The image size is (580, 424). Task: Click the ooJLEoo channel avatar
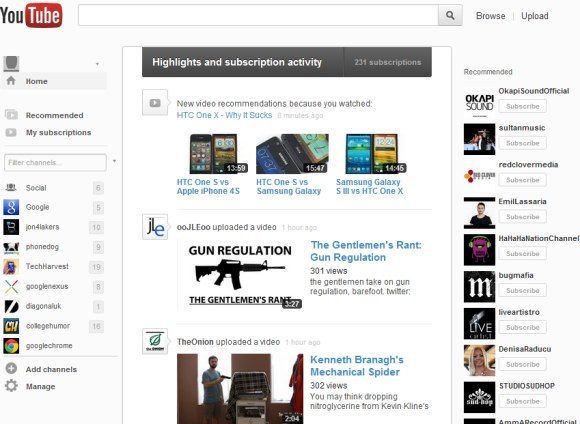tap(155, 227)
